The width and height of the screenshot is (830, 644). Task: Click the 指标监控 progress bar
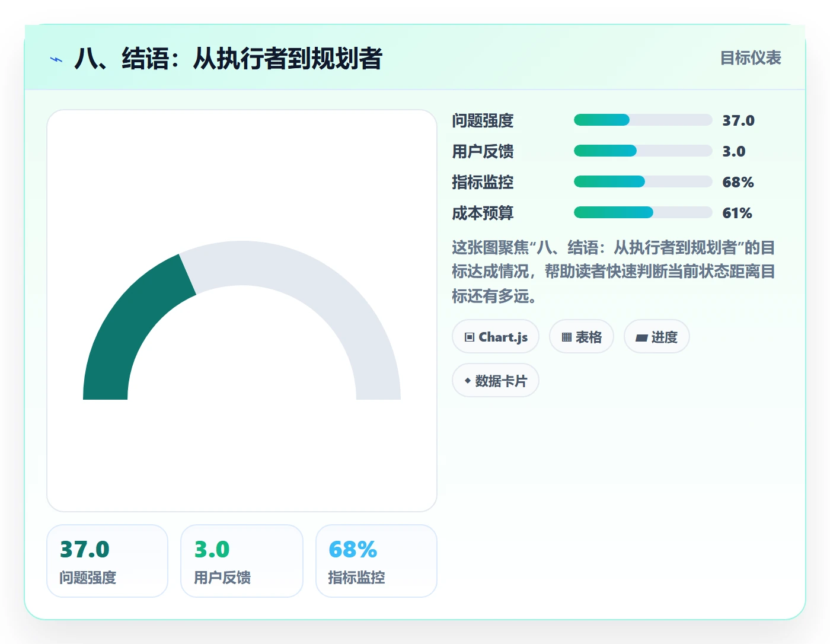pos(643,181)
